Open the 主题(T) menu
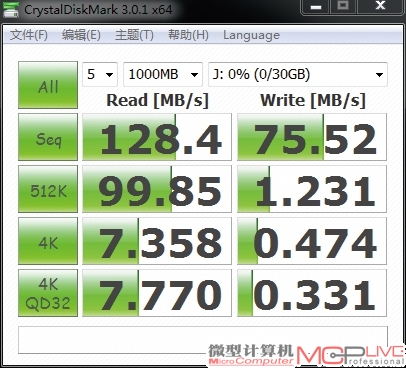This screenshot has width=406, height=368. click(134, 35)
